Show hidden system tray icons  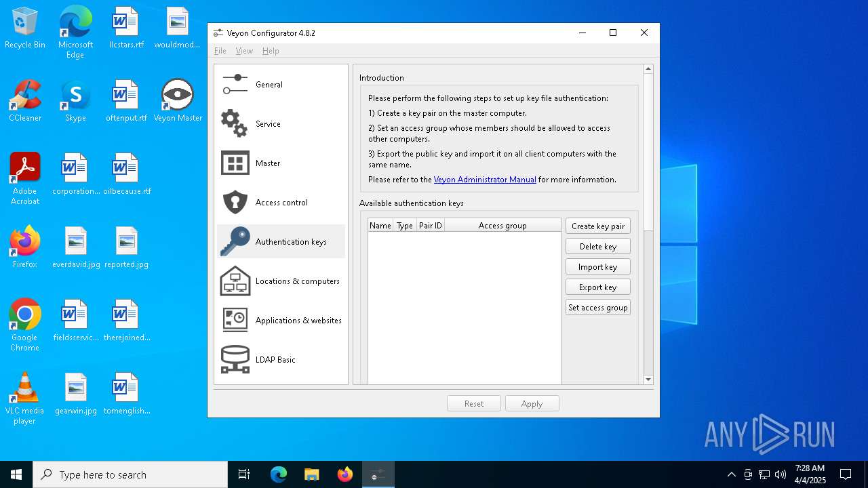pos(731,474)
